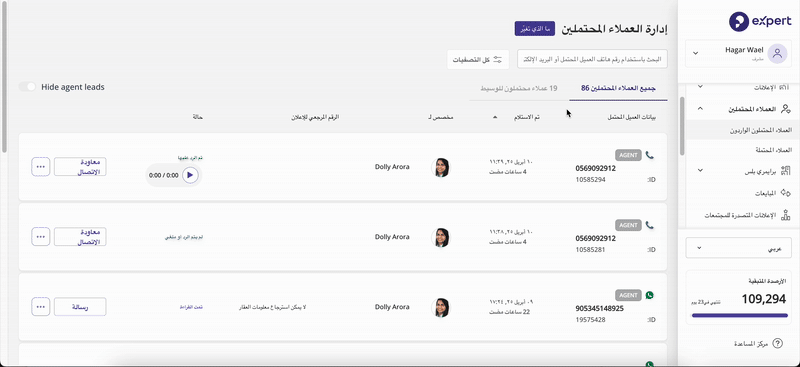Click the AGENT badge on lead 10585294
The height and width of the screenshot is (367, 800).
coord(628,155)
